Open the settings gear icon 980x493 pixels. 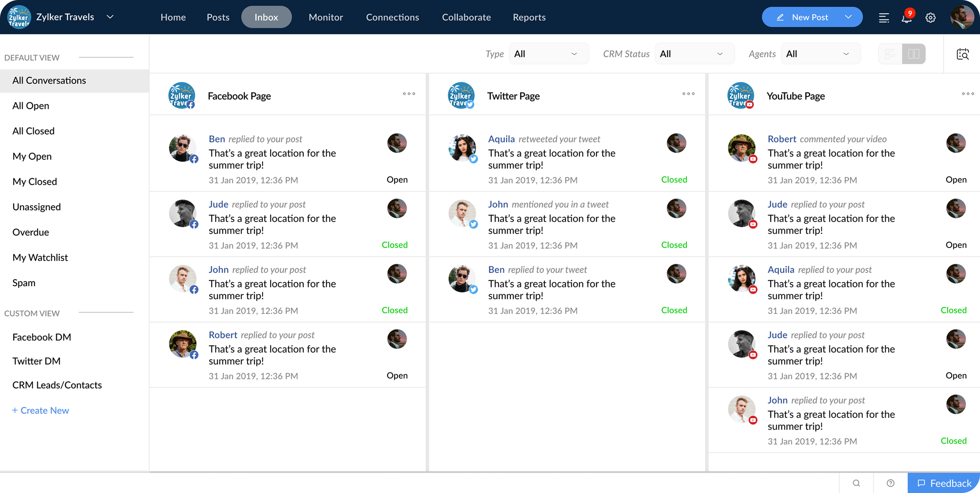click(x=930, y=17)
